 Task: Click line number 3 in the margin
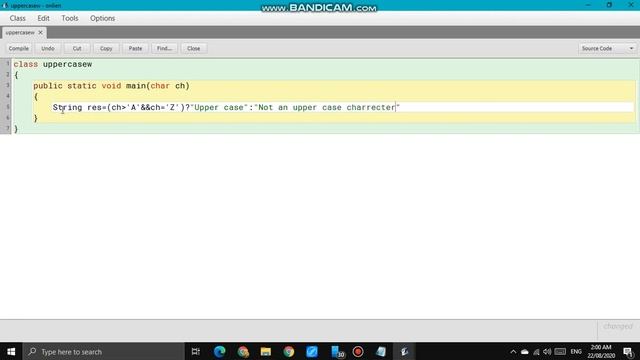pos(8,85)
